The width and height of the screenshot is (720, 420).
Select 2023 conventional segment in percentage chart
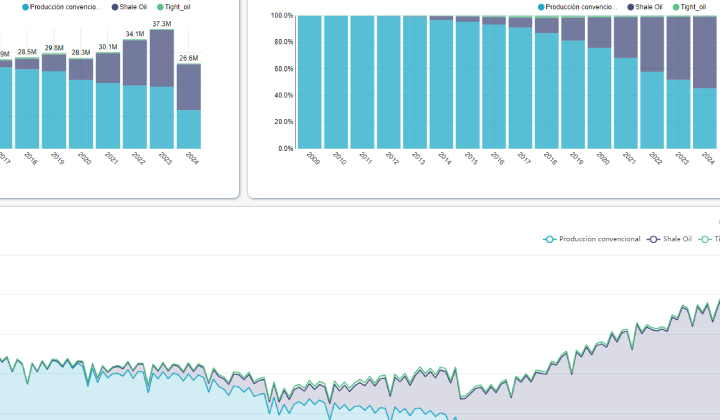[679, 114]
